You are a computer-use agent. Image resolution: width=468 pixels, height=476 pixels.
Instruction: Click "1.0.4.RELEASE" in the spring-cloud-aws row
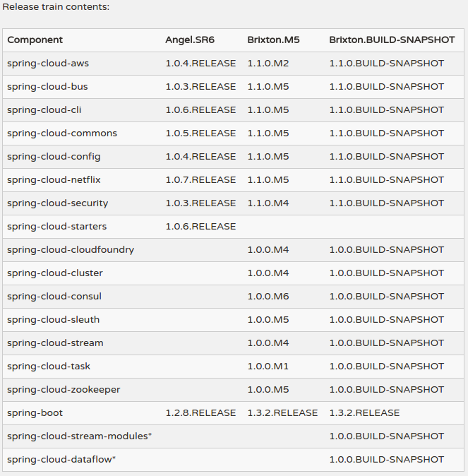pos(200,64)
